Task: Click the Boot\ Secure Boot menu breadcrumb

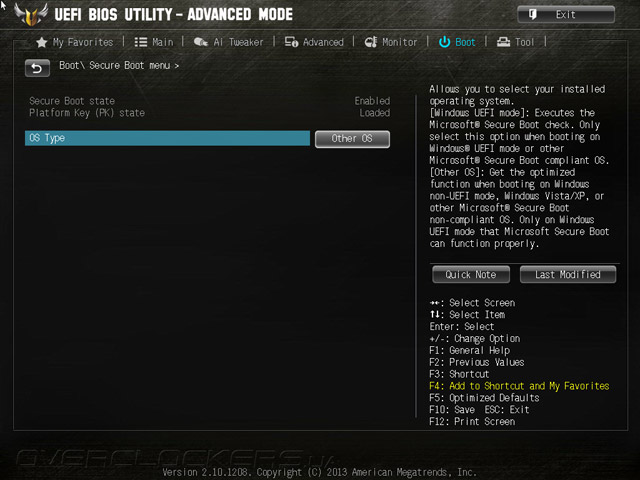Action: 119,65
